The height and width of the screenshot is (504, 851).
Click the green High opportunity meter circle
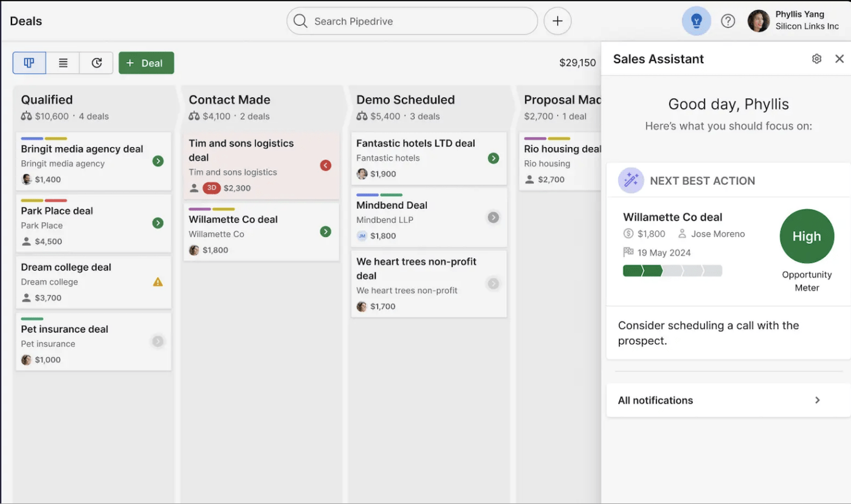click(x=807, y=236)
